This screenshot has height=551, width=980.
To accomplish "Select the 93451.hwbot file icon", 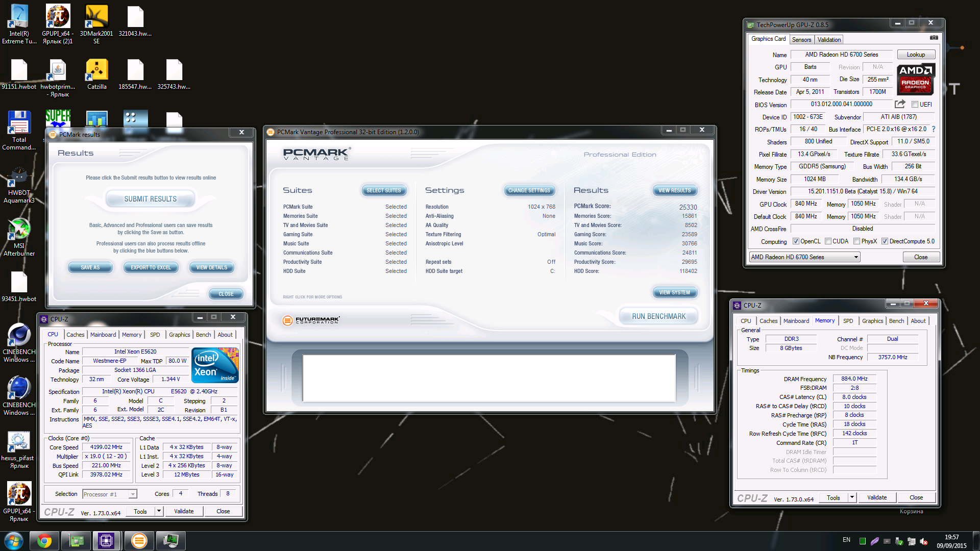I will tap(19, 287).
